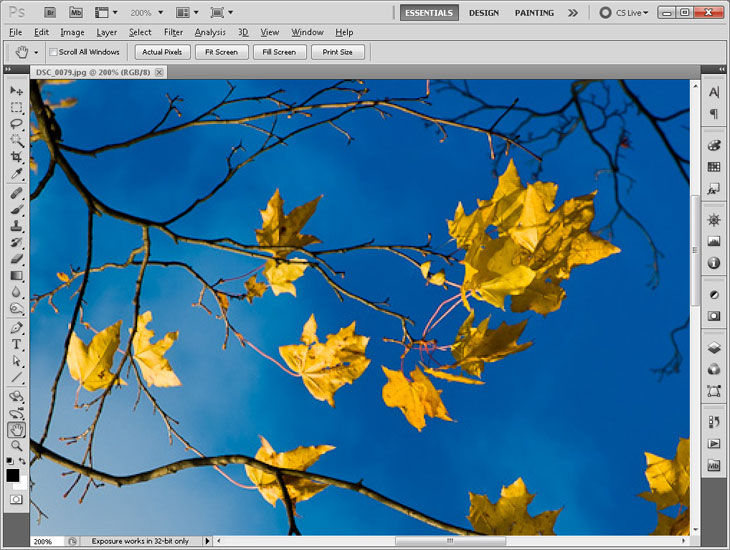
Task: Open the Channels panel icon
Action: pyautogui.click(x=714, y=369)
